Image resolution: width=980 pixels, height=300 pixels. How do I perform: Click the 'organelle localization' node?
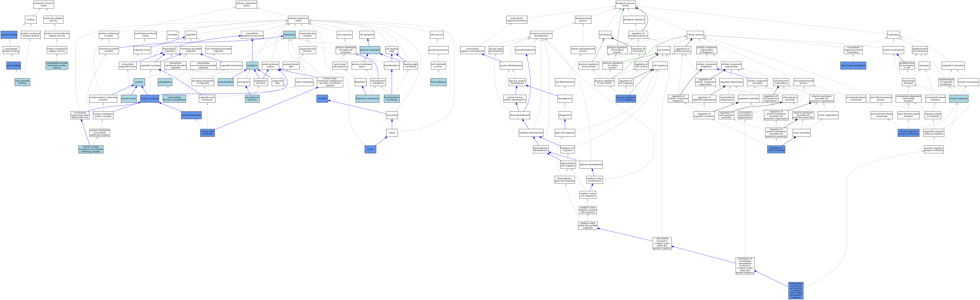click(x=953, y=66)
